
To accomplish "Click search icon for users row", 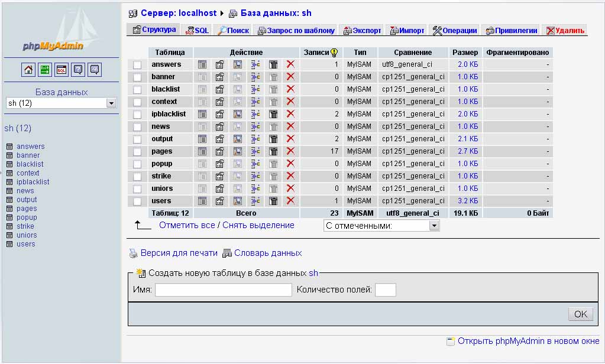I will tap(237, 201).
